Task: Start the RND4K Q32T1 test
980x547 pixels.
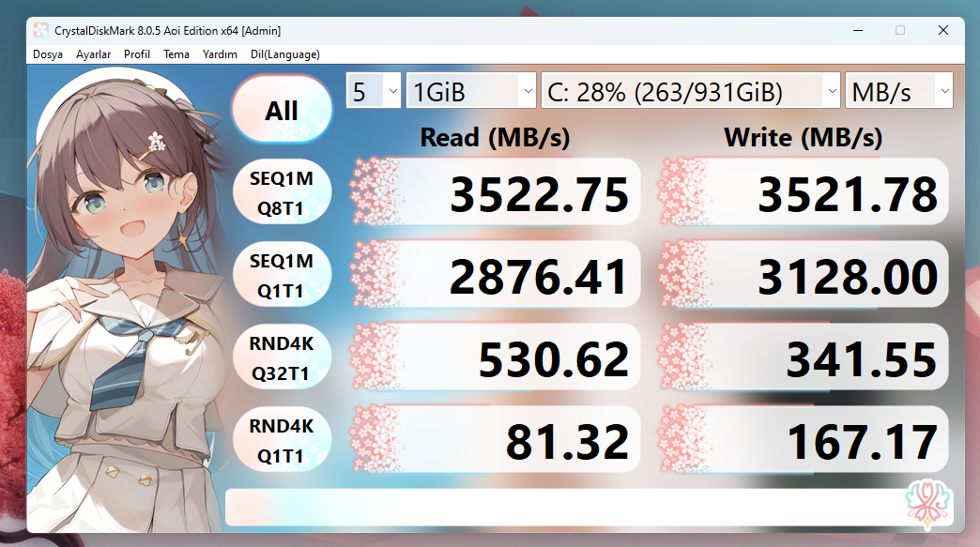Action: click(x=282, y=357)
